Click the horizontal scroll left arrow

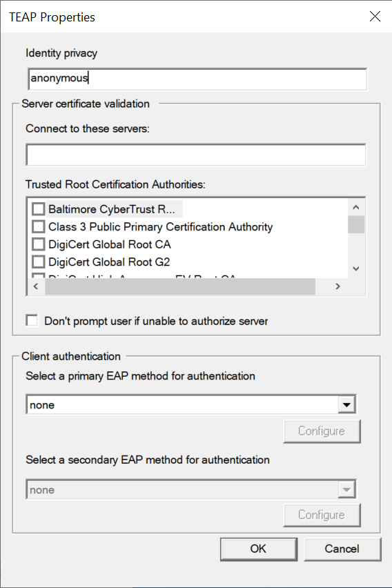pos(36,286)
